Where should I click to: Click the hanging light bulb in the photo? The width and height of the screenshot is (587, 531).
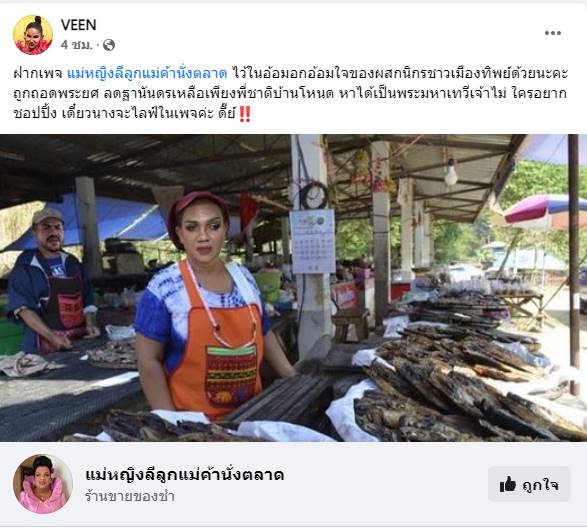(x=451, y=172)
